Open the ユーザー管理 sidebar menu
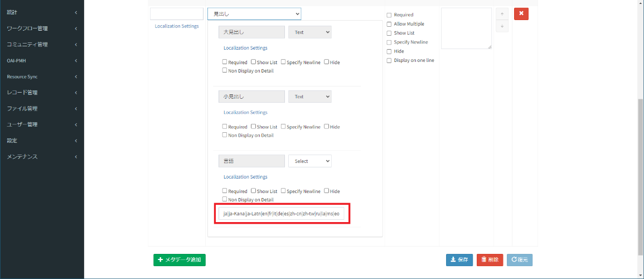The width and height of the screenshot is (644, 279). click(42, 124)
